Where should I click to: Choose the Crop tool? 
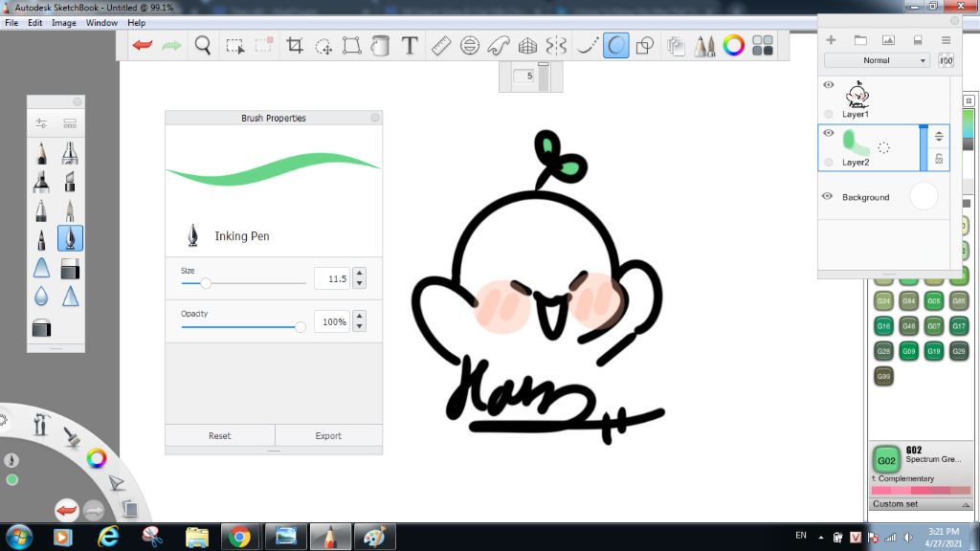295,46
